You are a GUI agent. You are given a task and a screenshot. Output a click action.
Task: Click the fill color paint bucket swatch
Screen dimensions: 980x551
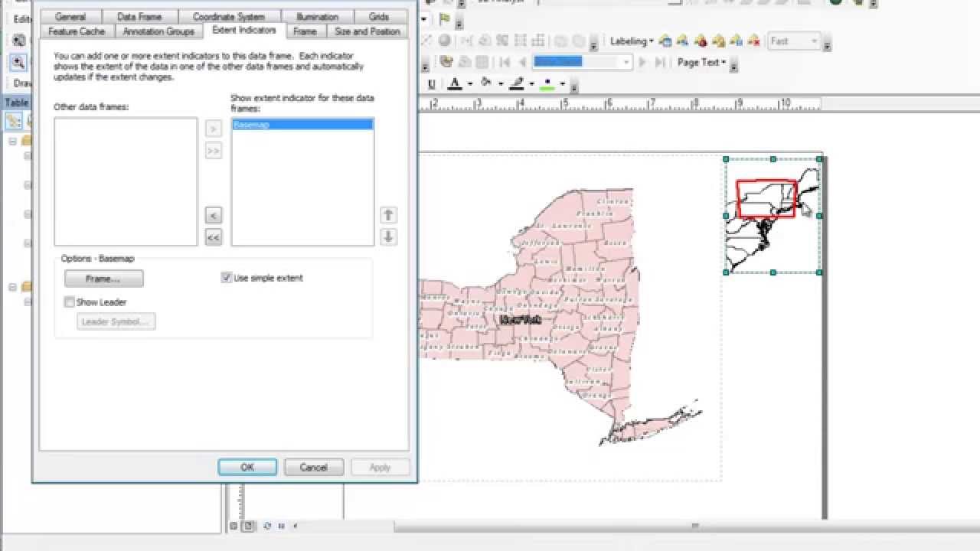486,84
